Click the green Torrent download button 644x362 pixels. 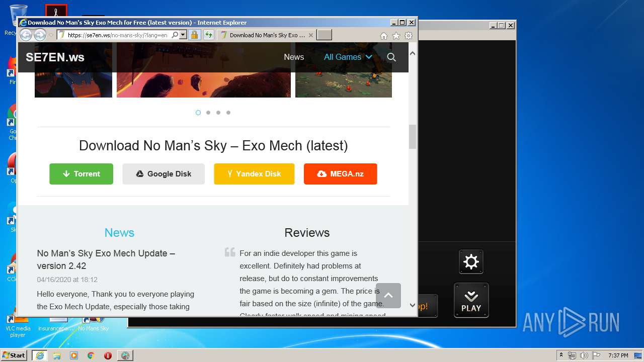(81, 174)
